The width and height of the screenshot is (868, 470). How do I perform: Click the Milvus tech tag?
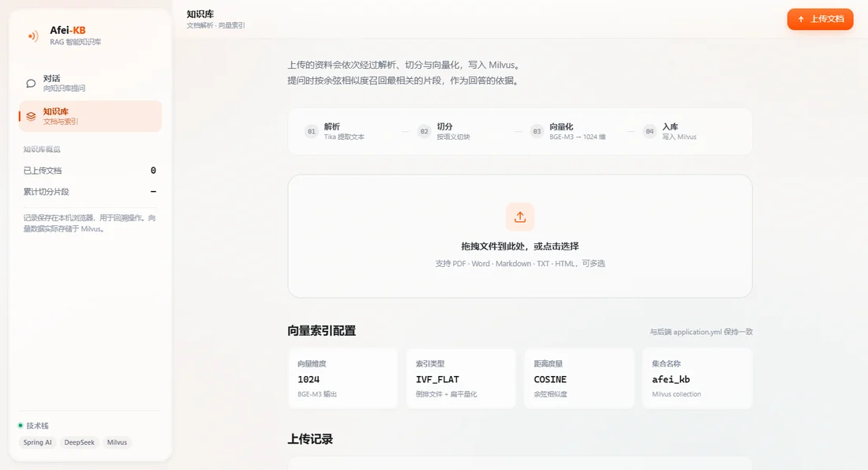[x=117, y=442]
